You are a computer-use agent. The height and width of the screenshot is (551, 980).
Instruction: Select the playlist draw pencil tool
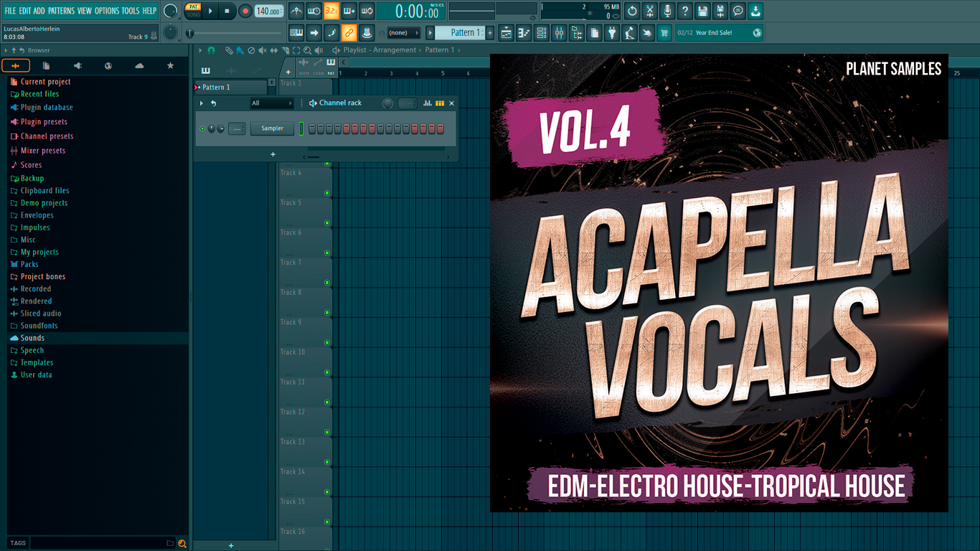(x=229, y=50)
